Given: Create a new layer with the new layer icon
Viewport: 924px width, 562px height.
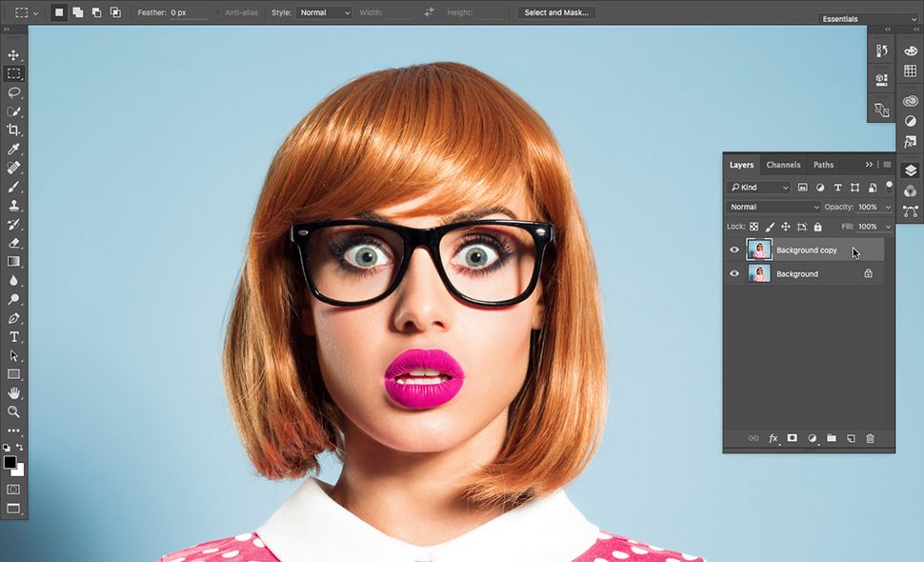Looking at the screenshot, I should pos(850,438).
